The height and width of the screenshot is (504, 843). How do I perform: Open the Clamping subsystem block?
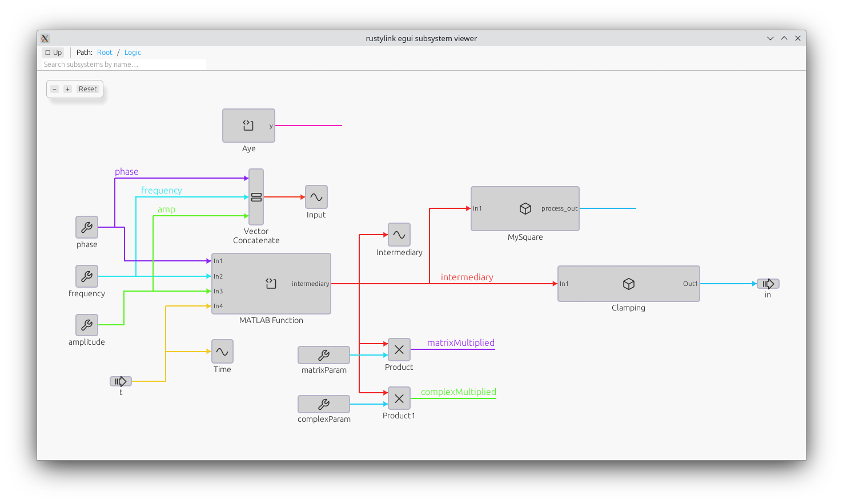coord(628,284)
